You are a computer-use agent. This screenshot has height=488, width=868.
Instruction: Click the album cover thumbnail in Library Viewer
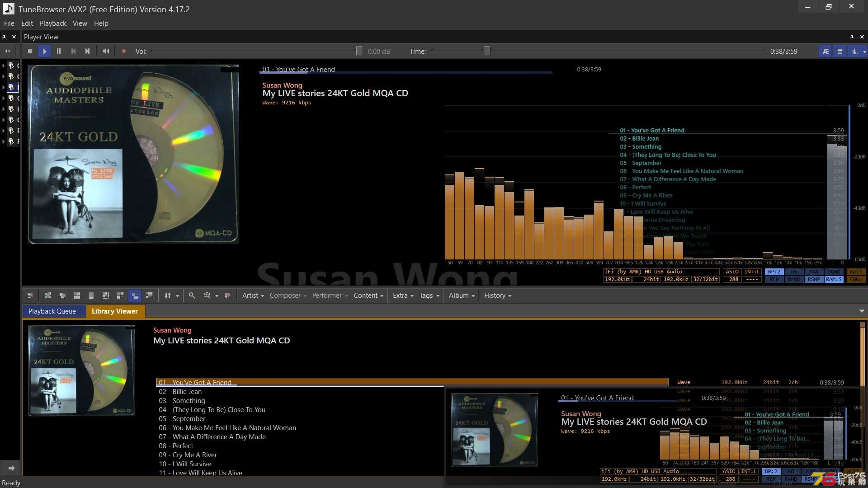pos(82,371)
